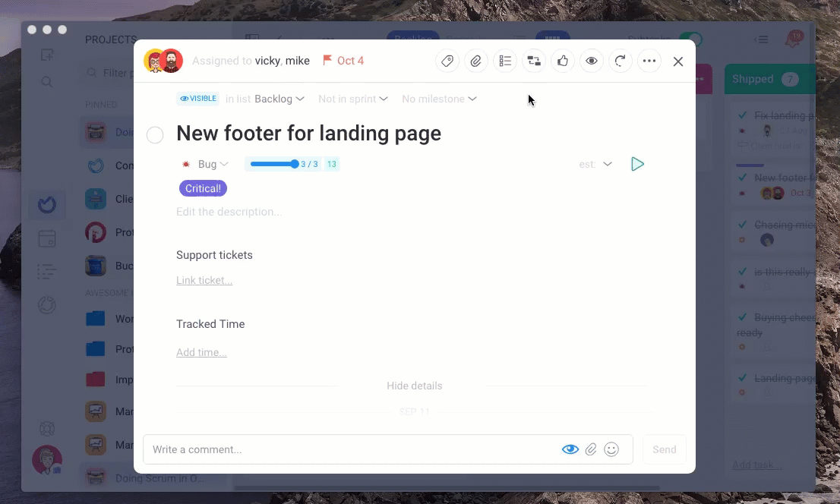Image resolution: width=840 pixels, height=504 pixels.
Task: Click the assignee avatars in task header
Action: (163, 61)
